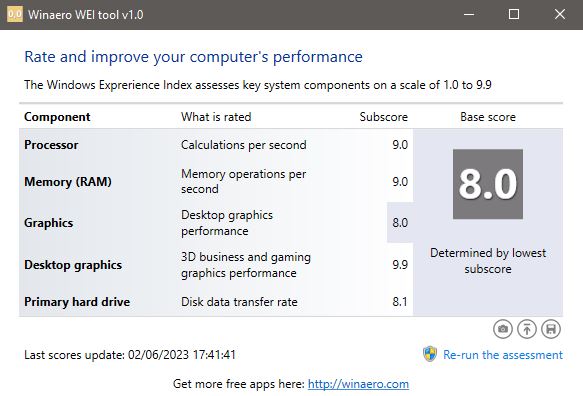This screenshot has width=583, height=396.
Task: Click the upload arrow icon
Action: 527,329
